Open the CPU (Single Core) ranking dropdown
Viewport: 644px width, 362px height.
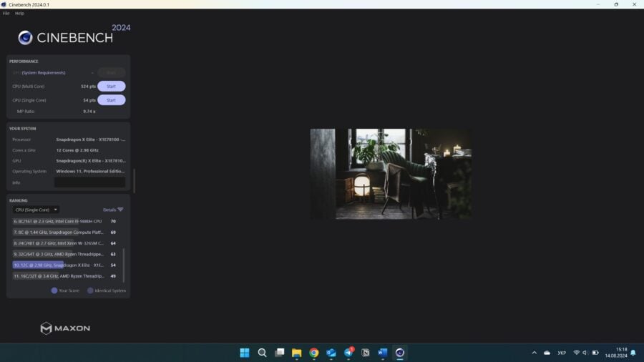36,210
